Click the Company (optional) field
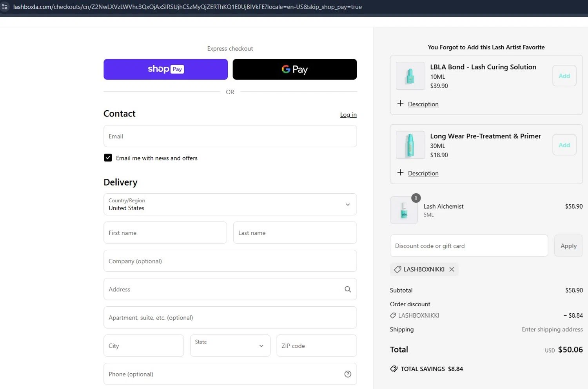The width and height of the screenshot is (588, 389). [230, 261]
